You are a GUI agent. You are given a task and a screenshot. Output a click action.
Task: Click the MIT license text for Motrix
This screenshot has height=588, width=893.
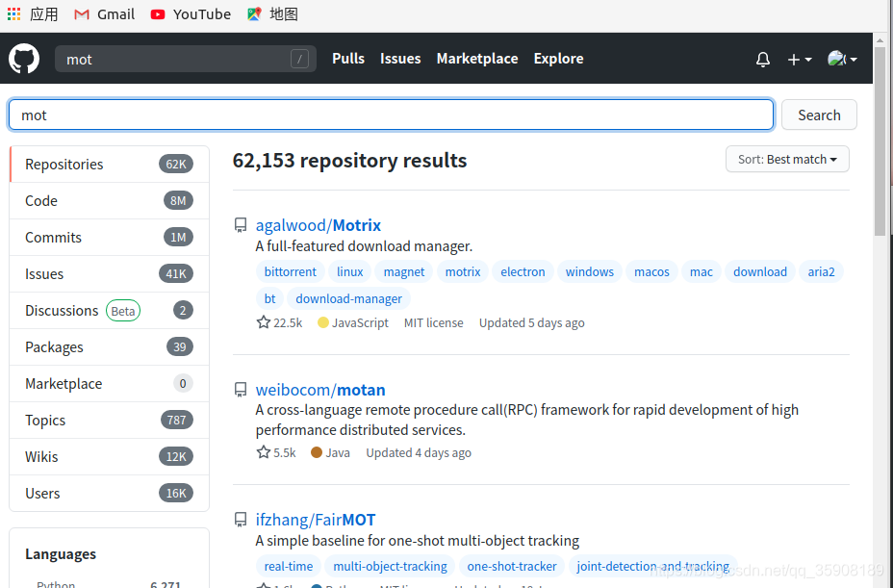433,323
